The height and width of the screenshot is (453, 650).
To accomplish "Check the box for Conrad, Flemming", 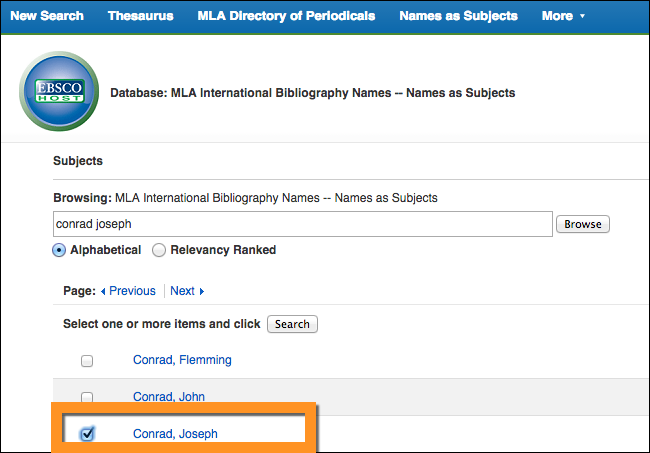I will (87, 361).
